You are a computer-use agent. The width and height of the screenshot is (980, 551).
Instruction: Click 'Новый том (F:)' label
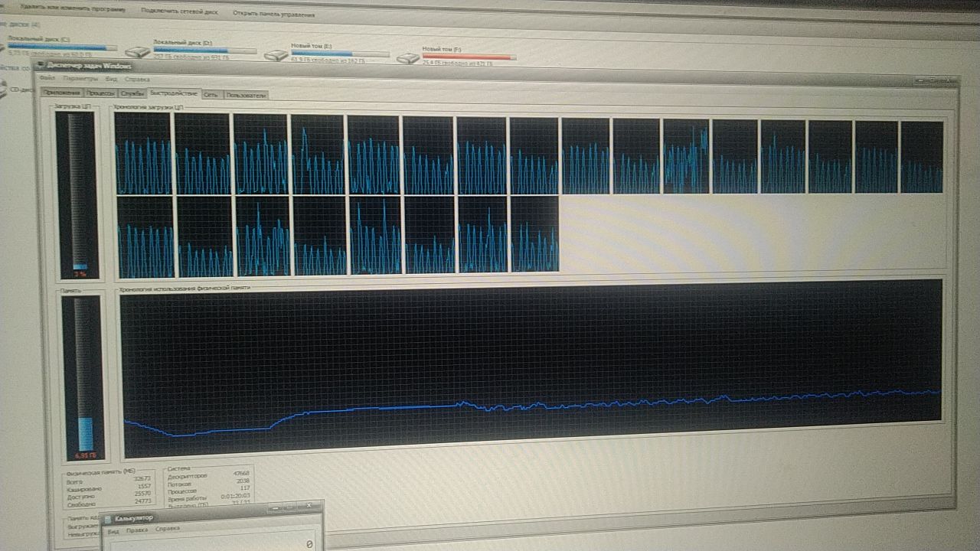442,48
